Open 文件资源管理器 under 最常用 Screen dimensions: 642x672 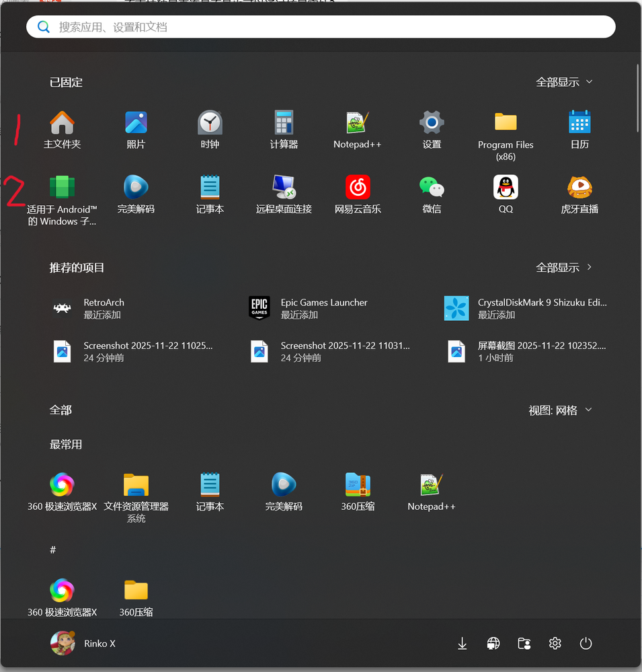click(x=136, y=498)
